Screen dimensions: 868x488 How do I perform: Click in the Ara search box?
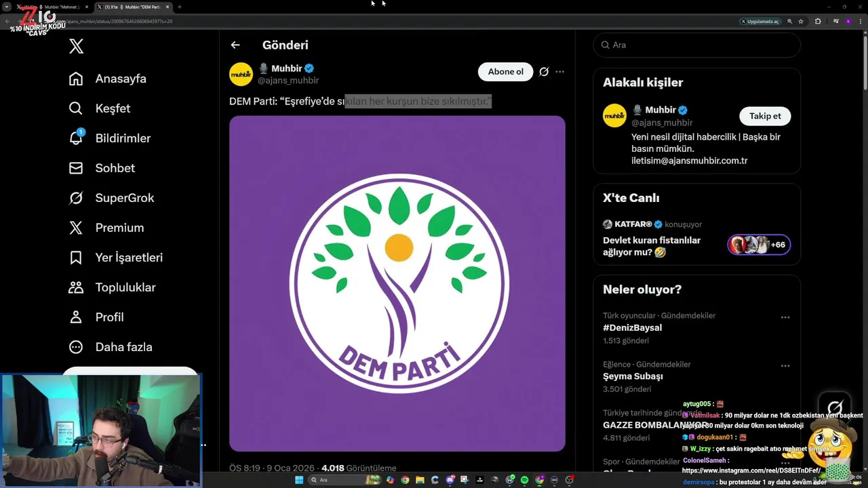[x=696, y=45]
